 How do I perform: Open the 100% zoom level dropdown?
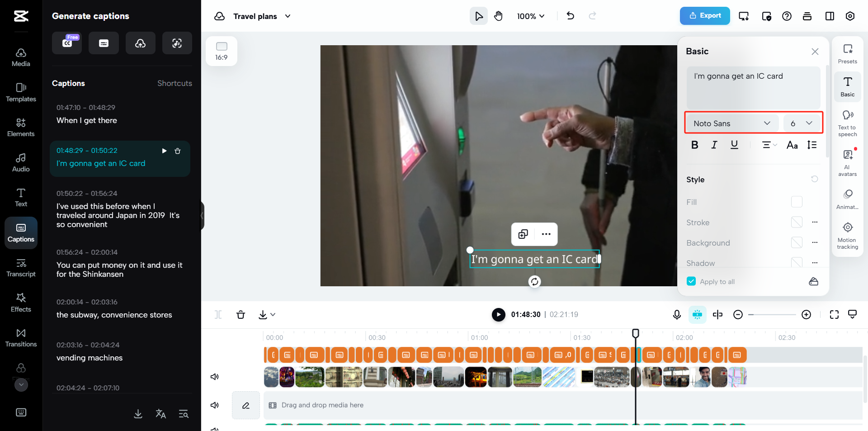coord(531,16)
